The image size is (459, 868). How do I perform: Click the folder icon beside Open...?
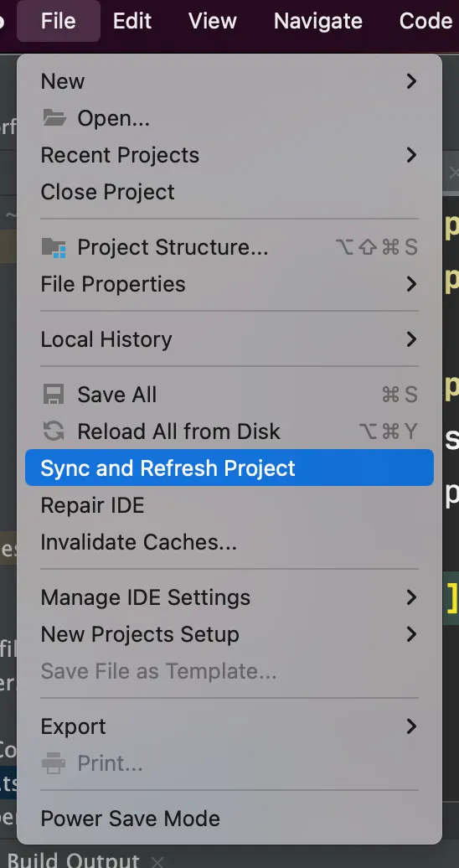point(54,118)
